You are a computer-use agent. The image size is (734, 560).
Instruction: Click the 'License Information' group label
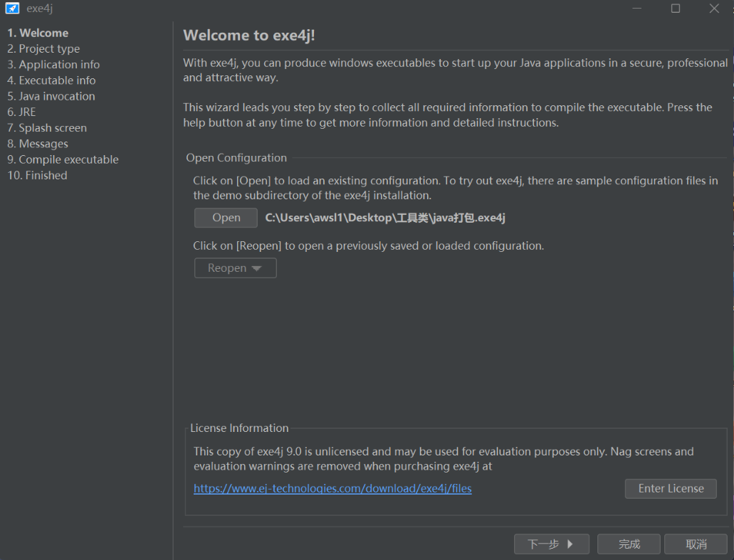click(239, 428)
